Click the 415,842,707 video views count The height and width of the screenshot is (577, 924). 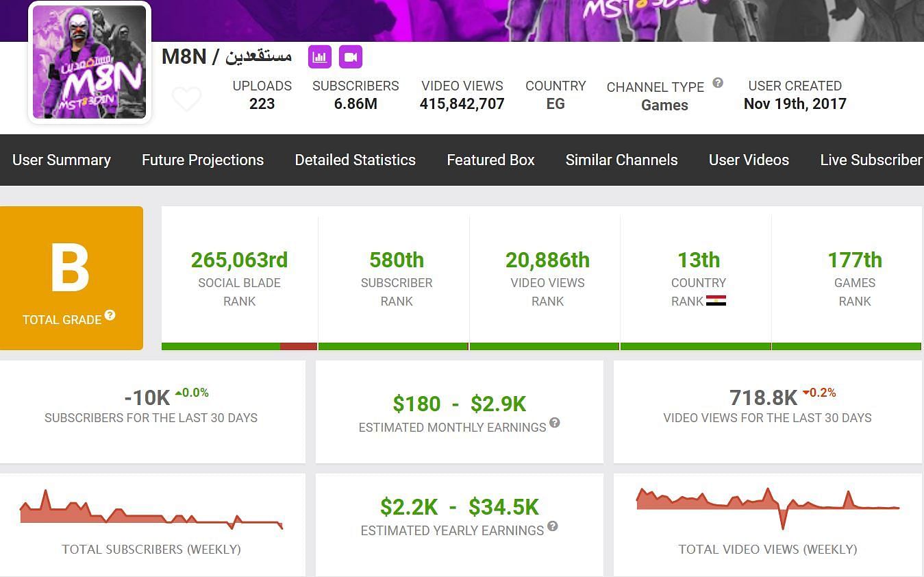pos(462,103)
